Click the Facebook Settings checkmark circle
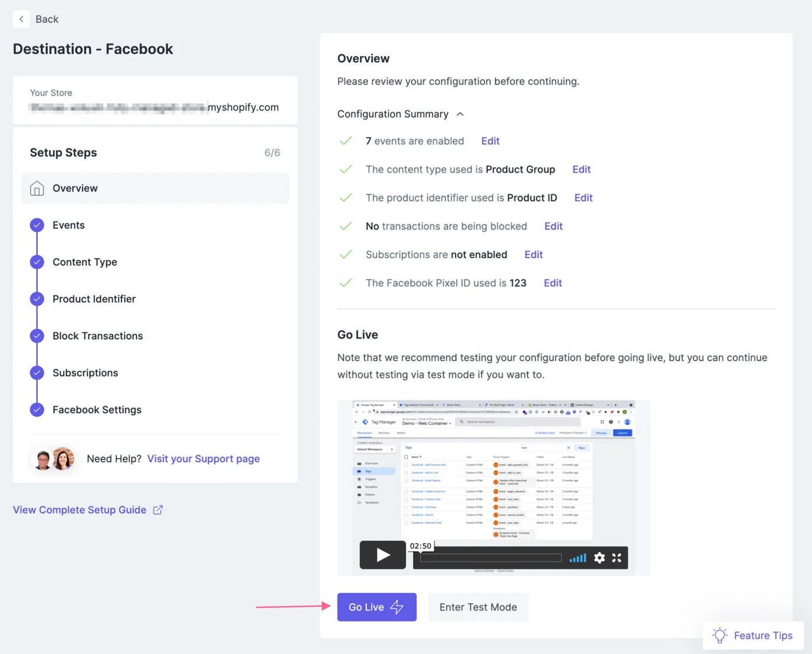The height and width of the screenshot is (654, 812). 37,410
